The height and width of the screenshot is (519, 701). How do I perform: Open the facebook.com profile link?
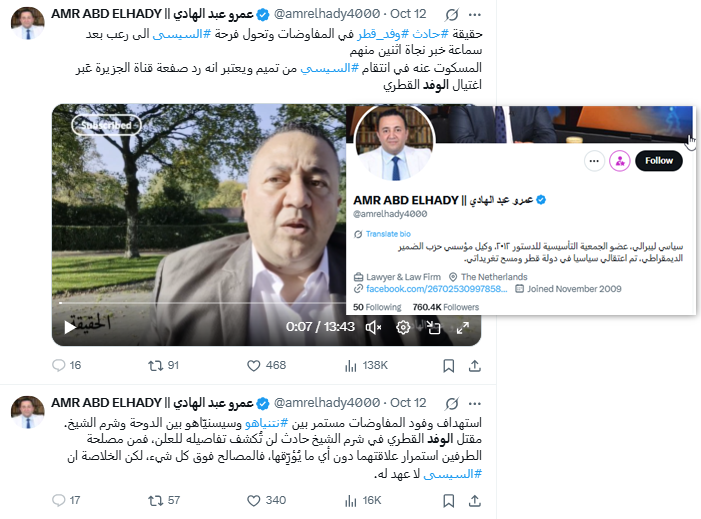click(x=436, y=289)
